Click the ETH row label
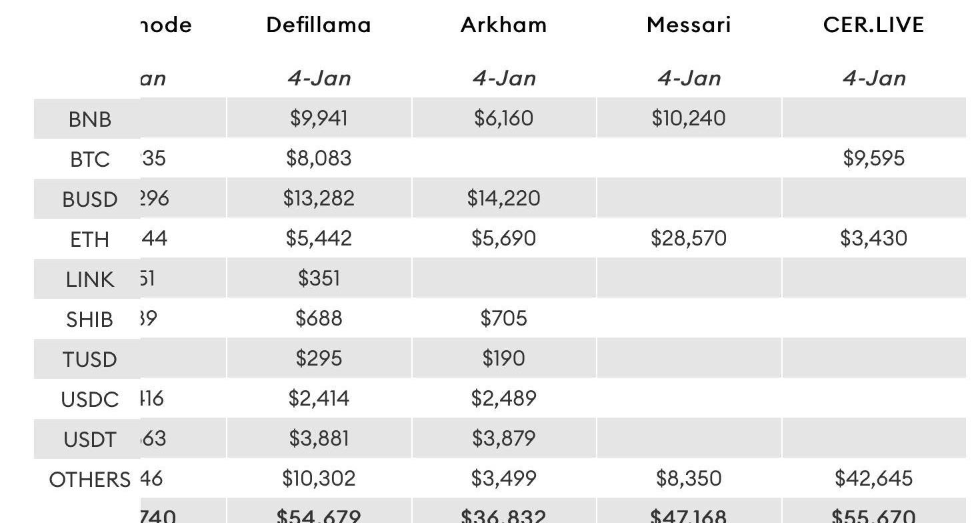Screen dimensions: 980x523 tap(89, 239)
